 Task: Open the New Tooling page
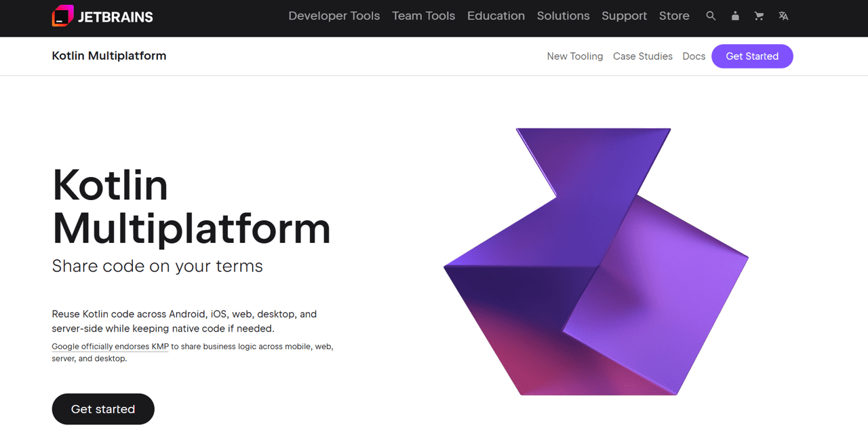click(x=575, y=56)
